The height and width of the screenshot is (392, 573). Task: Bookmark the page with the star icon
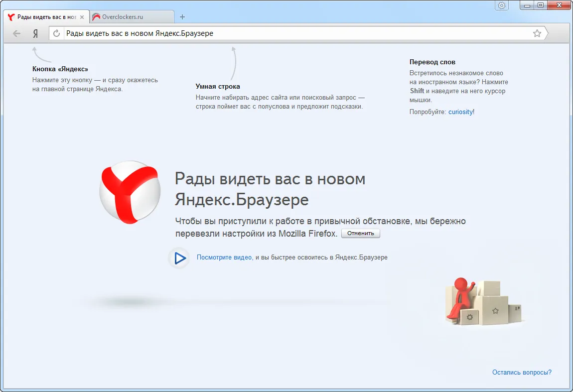[537, 33]
